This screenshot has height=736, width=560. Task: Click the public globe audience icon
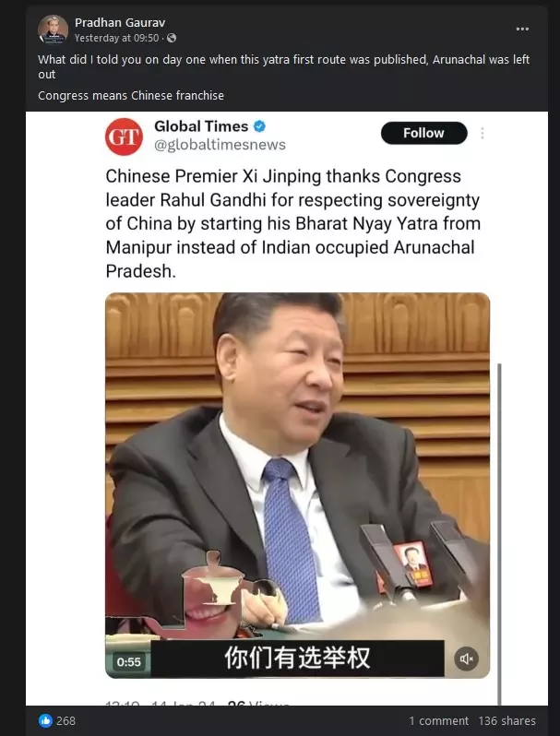(172, 38)
